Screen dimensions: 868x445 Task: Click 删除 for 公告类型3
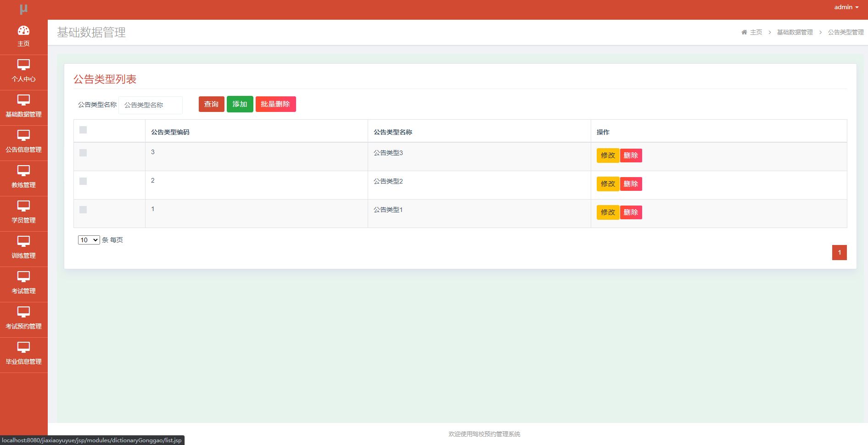tap(631, 156)
